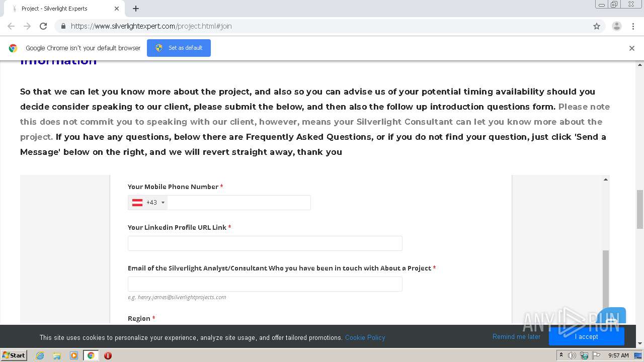This screenshot has height=362, width=644.
Task: Open Chrome three-dot menu
Action: coord(633,26)
